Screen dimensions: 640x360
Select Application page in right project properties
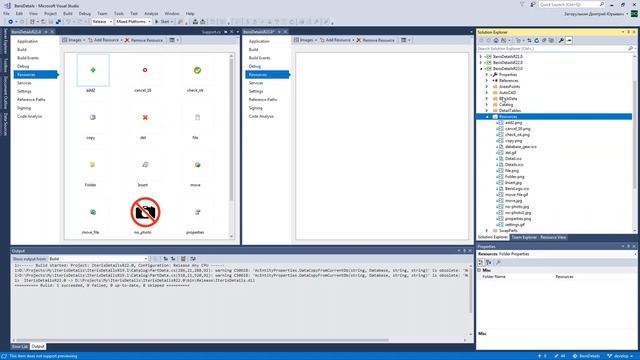point(259,41)
